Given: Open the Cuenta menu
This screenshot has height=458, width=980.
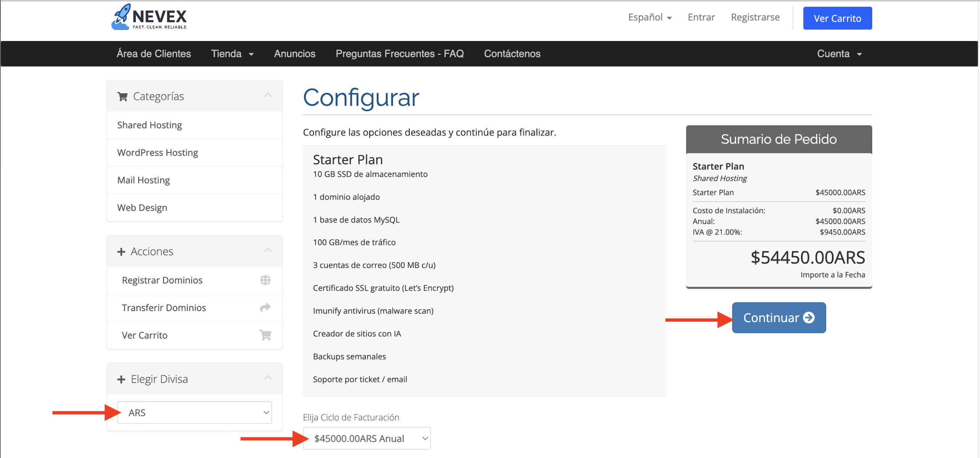Looking at the screenshot, I should (x=839, y=54).
